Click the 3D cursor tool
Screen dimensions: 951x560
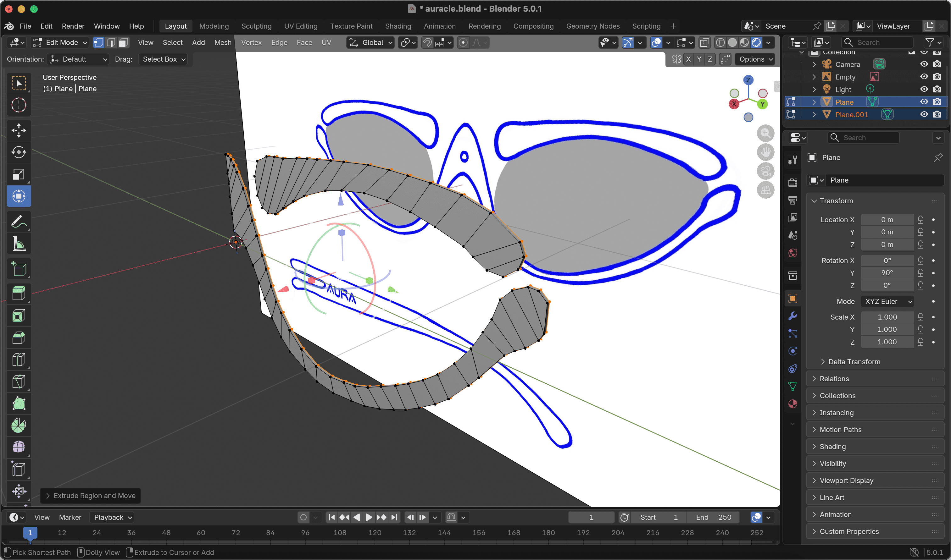point(19,105)
